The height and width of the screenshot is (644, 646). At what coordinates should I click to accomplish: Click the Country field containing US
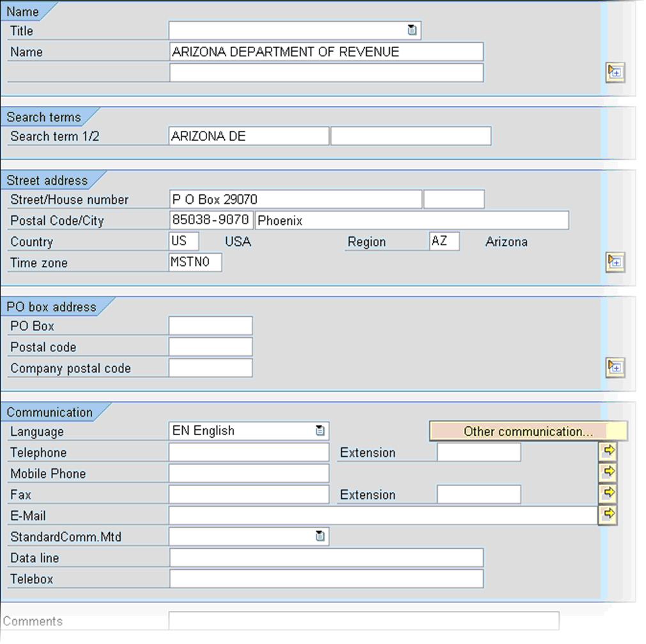[x=182, y=241]
